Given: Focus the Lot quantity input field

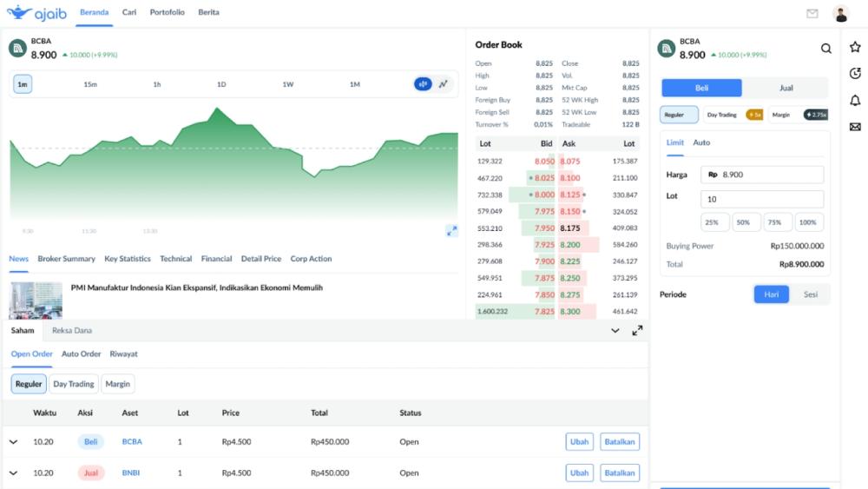Looking at the screenshot, I should [762, 200].
